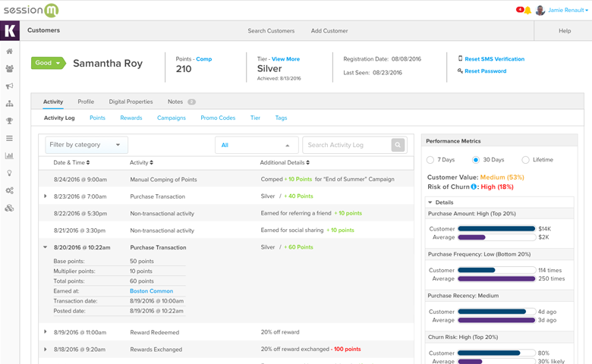The width and height of the screenshot is (592, 364).
Task: Click the home icon in sidebar
Action: [x=10, y=52]
